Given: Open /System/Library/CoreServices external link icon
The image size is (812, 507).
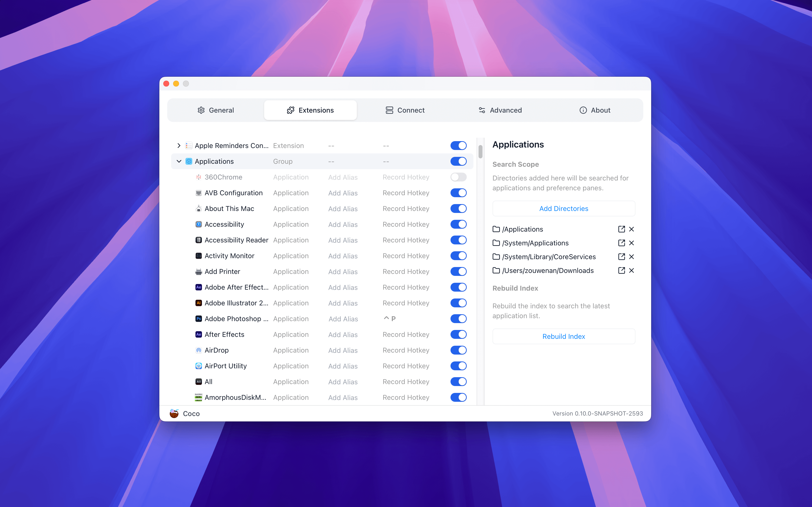Looking at the screenshot, I should point(621,256).
